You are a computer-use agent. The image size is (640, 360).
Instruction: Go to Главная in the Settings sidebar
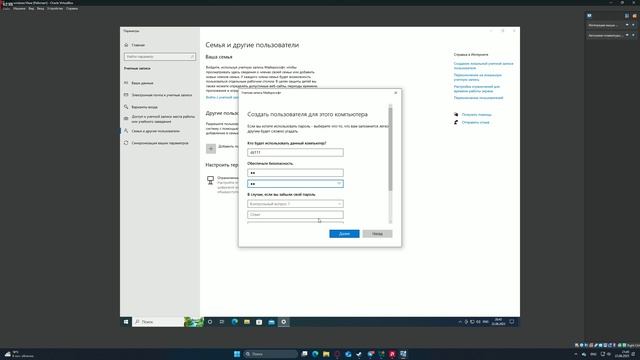point(138,45)
